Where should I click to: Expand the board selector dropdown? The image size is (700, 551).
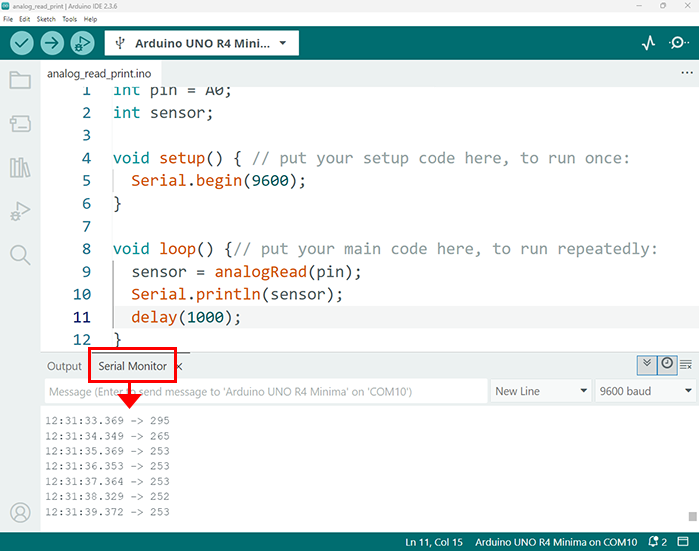click(283, 43)
